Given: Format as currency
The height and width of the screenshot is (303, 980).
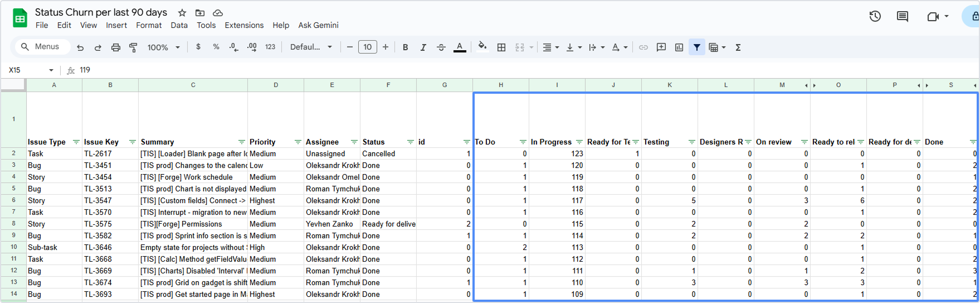Looking at the screenshot, I should coord(198,47).
